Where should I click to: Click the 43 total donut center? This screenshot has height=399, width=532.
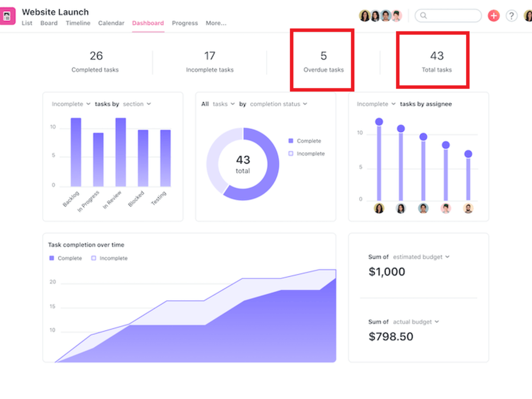[x=243, y=164]
